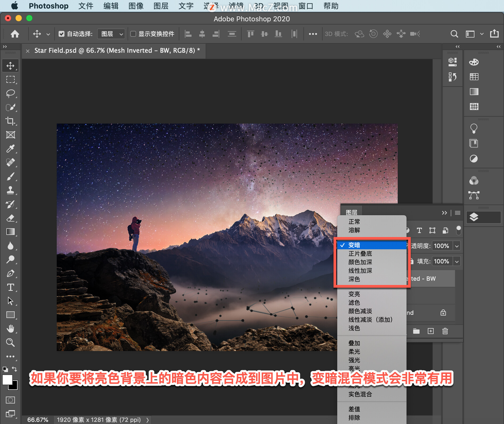This screenshot has height=424, width=504.
Task: Select the Brush tool
Action: click(10, 176)
